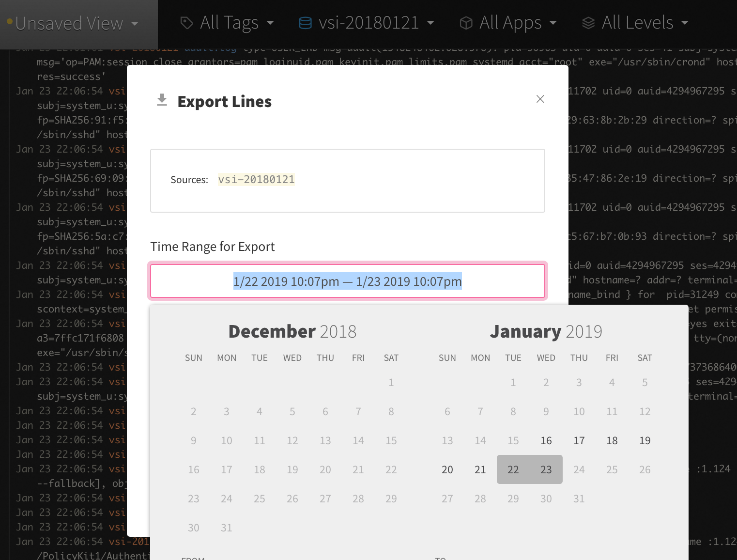This screenshot has height=560, width=737.
Task: Select January 24 on the calendar
Action: 579,469
